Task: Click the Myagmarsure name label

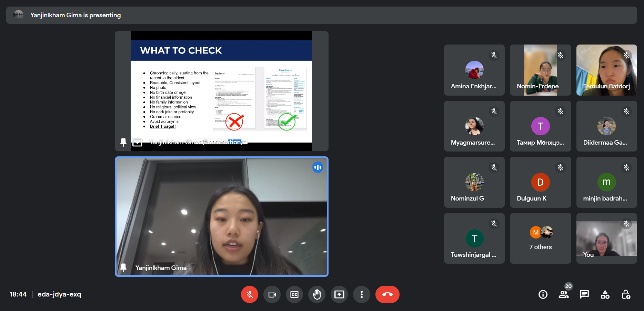Action: point(473,143)
